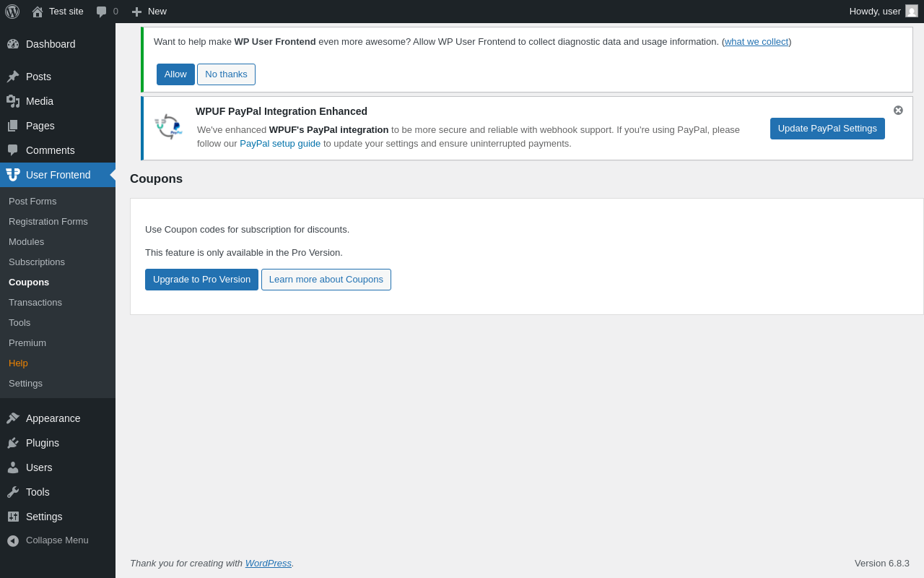The width and height of the screenshot is (924, 578).
Task: Open Media via its sidebar icon
Action: coord(13,101)
